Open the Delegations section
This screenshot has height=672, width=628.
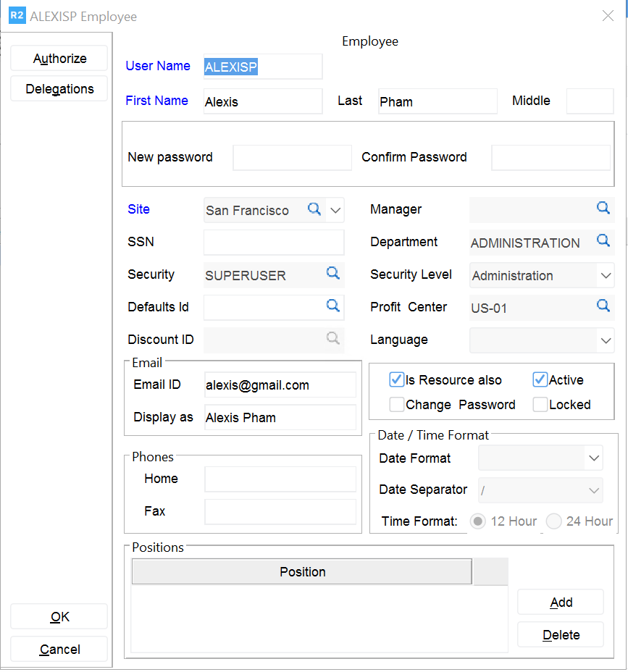point(59,89)
